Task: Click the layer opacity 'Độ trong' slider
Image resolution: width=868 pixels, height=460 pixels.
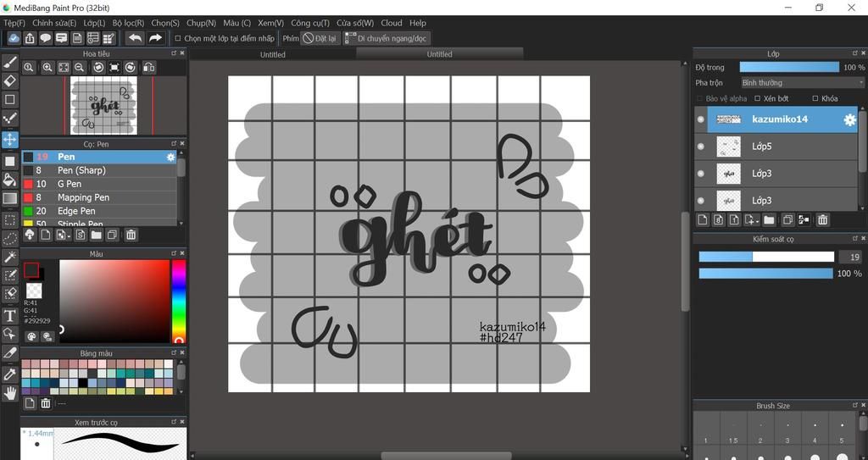Action: click(x=789, y=67)
